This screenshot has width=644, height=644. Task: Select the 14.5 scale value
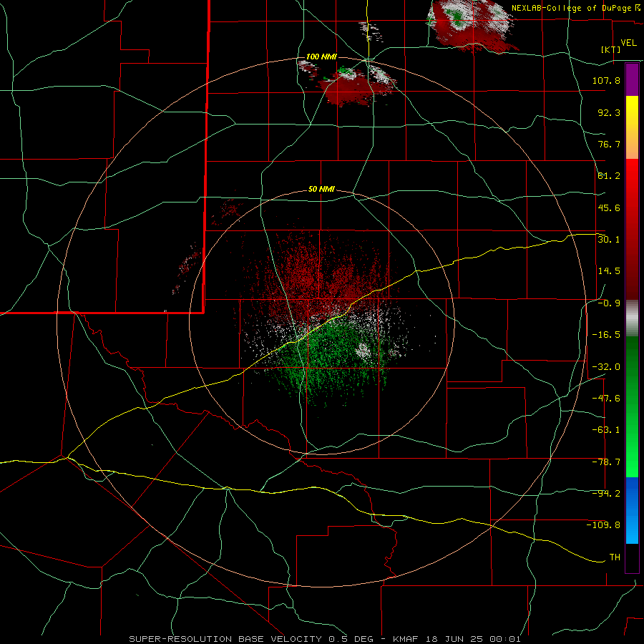609,271
